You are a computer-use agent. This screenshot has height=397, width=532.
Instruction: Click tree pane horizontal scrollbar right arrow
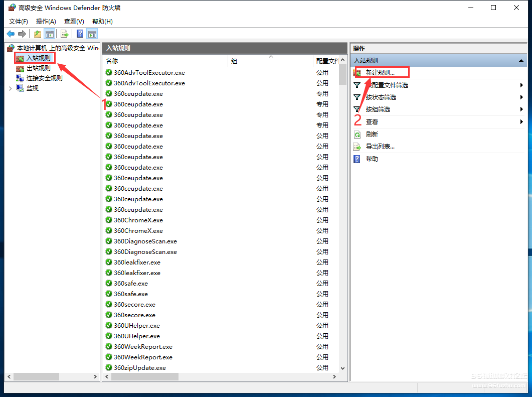click(95, 376)
